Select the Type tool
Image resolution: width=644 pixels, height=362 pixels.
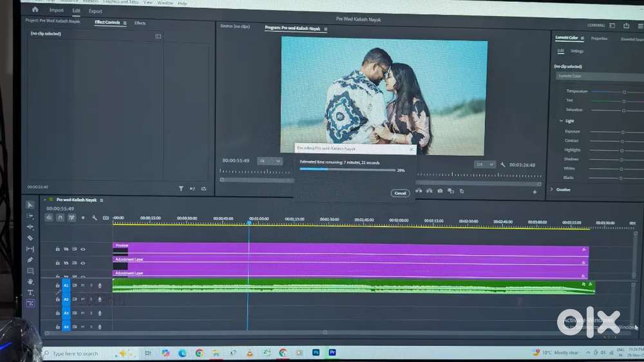(x=30, y=292)
